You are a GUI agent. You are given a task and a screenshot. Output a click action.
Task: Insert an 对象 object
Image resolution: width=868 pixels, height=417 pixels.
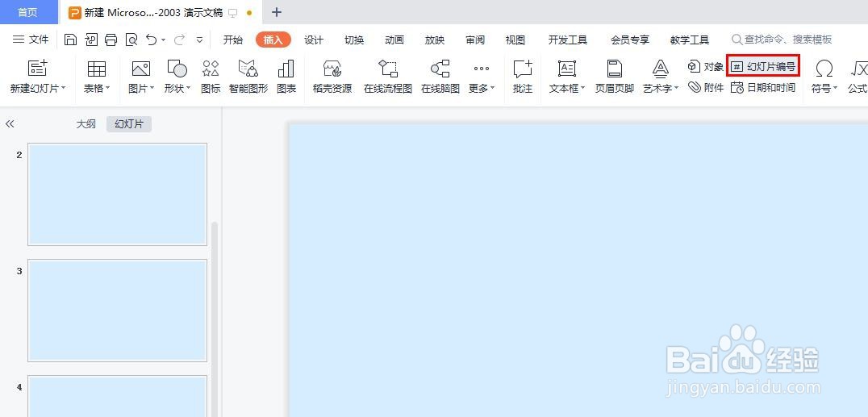point(706,67)
